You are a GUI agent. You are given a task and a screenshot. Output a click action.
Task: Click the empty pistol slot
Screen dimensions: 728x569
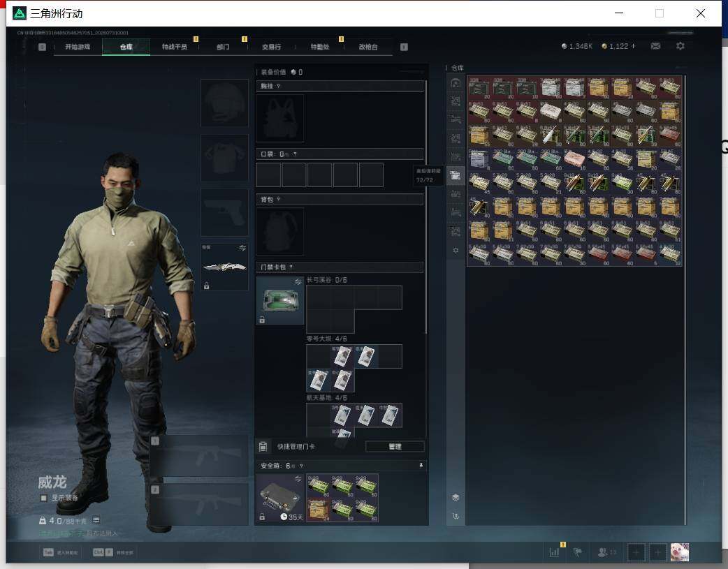coord(224,212)
